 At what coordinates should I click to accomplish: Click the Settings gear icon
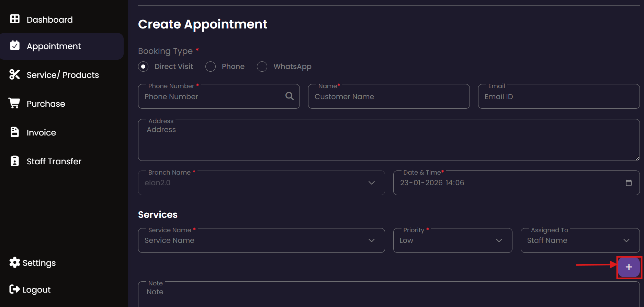15,262
